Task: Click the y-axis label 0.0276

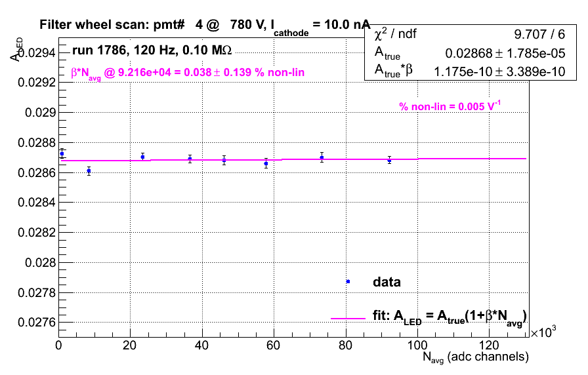Action: 37,322
